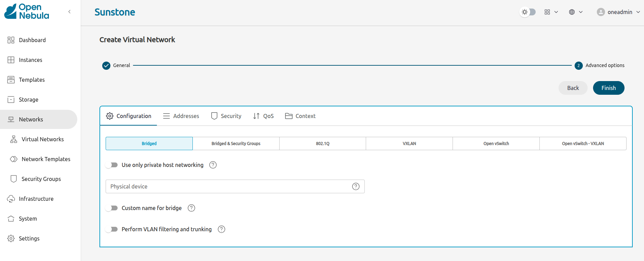Focus the Physical device input field
Viewport: 644px width, 261px height.
point(227,186)
